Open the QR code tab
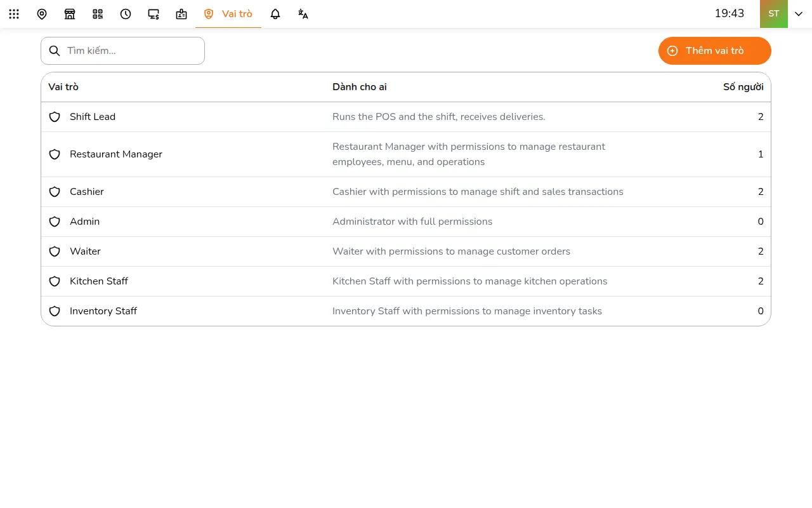 (x=98, y=14)
